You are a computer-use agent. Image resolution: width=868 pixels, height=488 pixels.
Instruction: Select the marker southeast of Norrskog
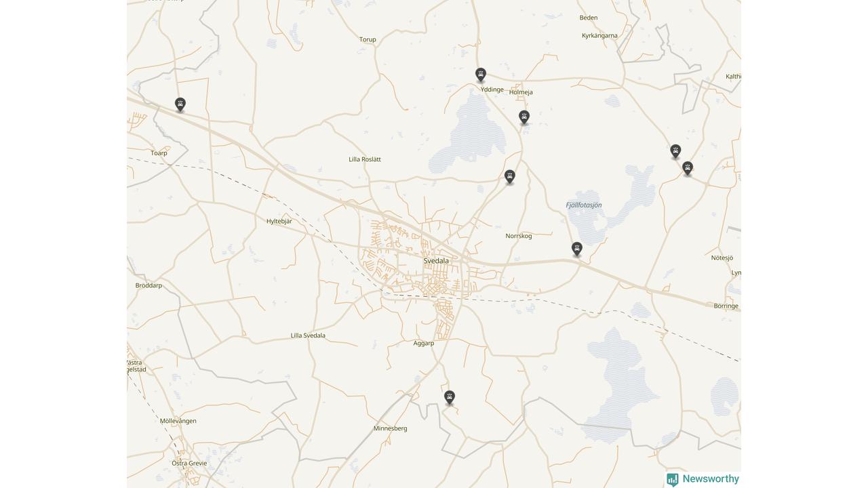577,249
